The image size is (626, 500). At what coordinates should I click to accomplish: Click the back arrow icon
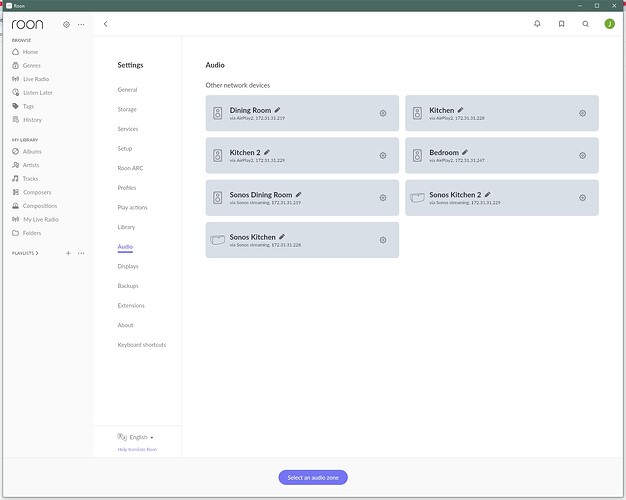[107, 23]
